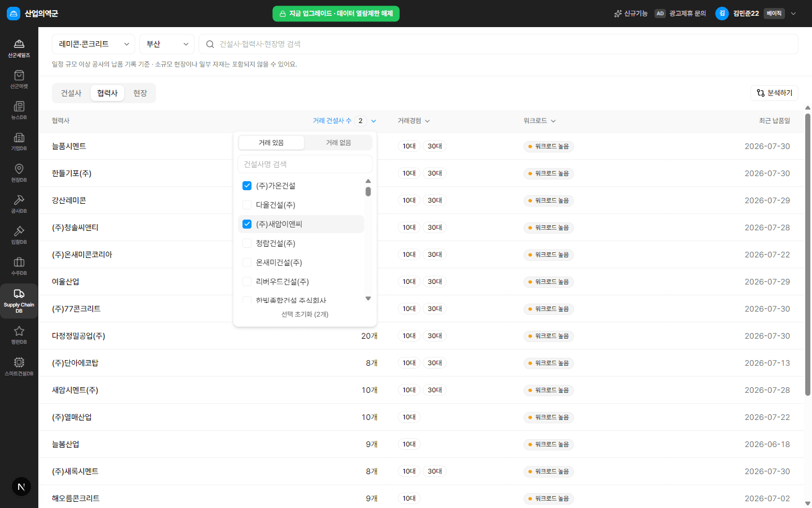Click the main page vertical scrollbar
Screen dimensions: 812x508
807,254
